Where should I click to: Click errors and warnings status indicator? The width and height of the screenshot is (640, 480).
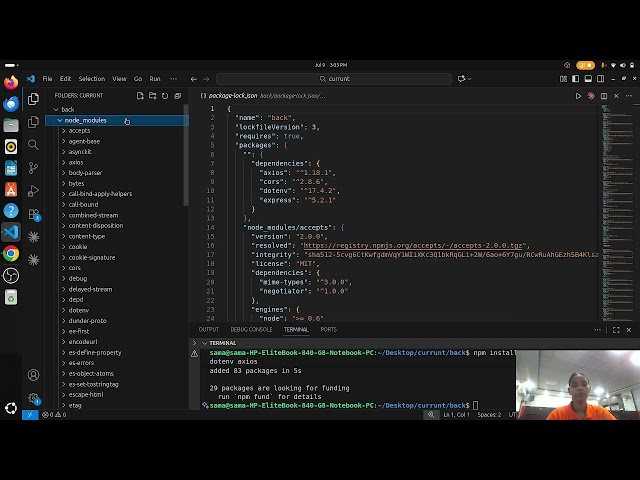tap(54, 415)
